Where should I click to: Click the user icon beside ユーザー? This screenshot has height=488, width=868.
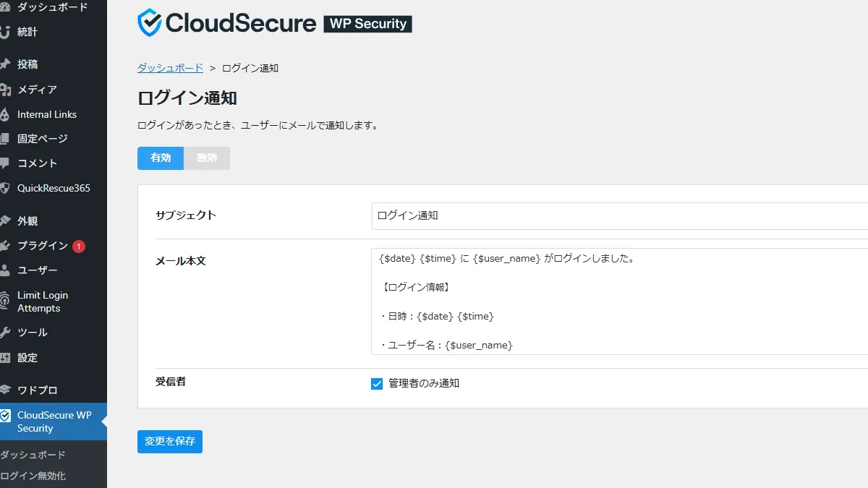click(x=4, y=270)
